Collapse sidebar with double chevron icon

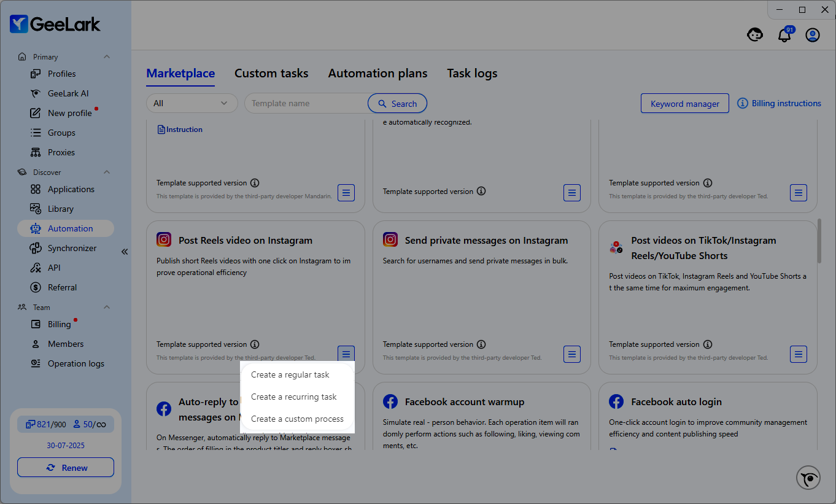125,252
